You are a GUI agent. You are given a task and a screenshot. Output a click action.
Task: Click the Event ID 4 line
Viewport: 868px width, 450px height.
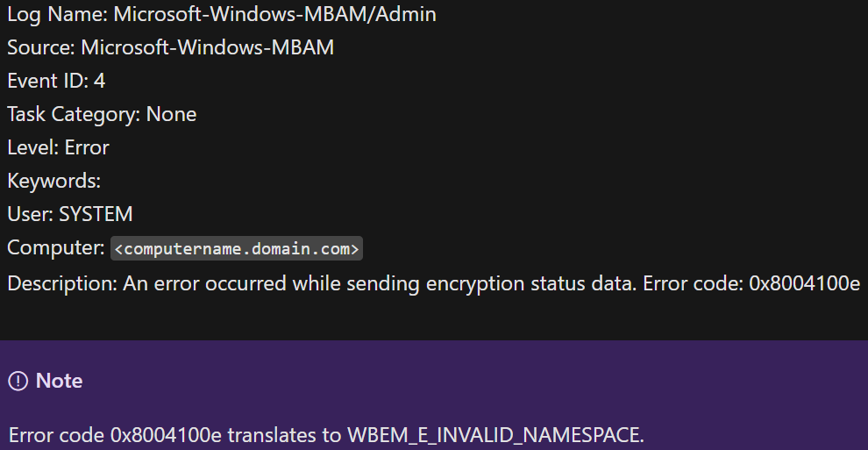pos(56,81)
